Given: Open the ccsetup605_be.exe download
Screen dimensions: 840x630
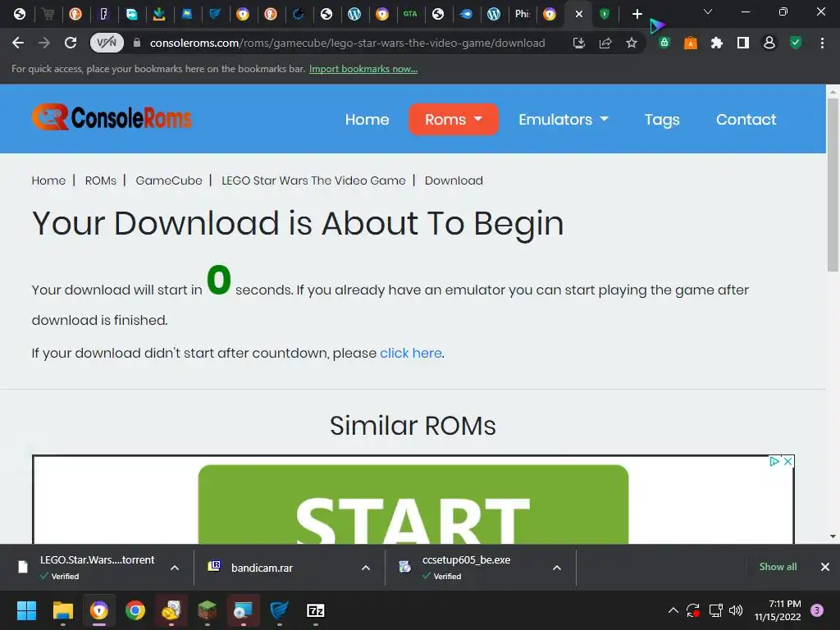Looking at the screenshot, I should pos(466,568).
